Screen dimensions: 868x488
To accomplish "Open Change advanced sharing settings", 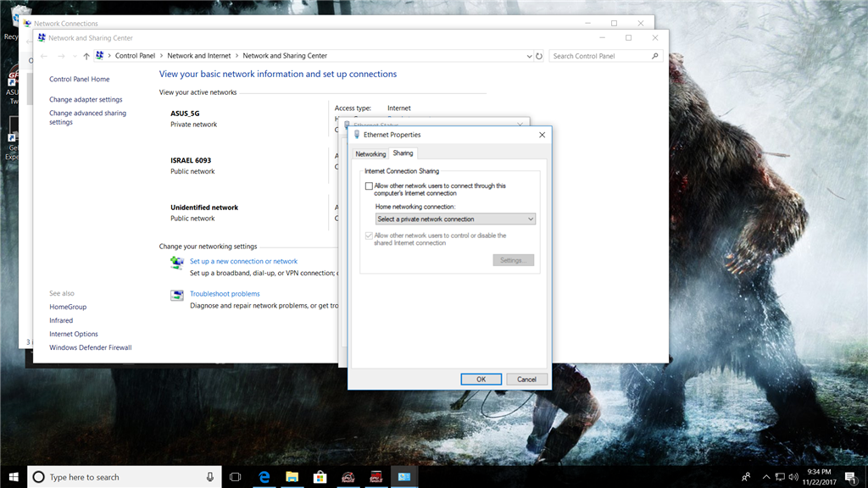I will tap(87, 117).
